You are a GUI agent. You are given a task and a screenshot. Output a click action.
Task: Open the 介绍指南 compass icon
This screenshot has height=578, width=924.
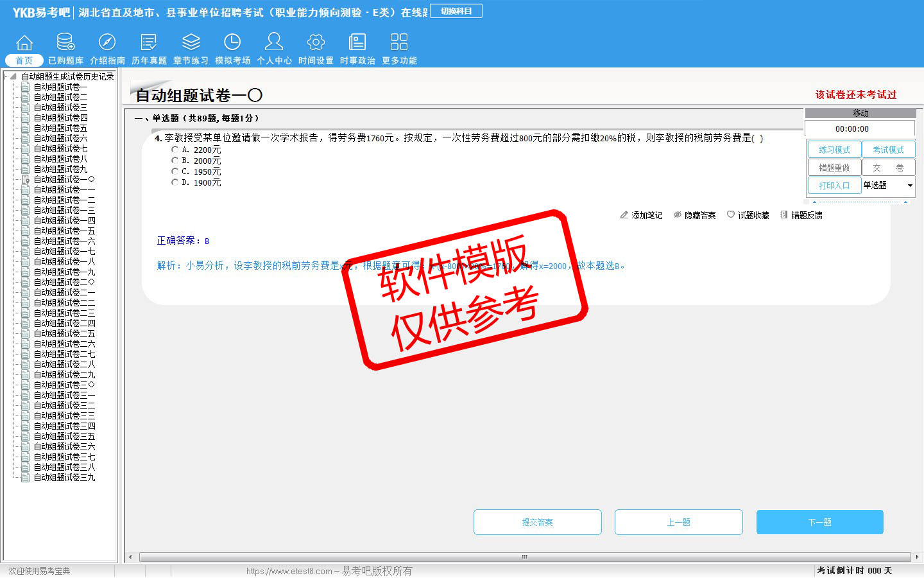(x=107, y=42)
